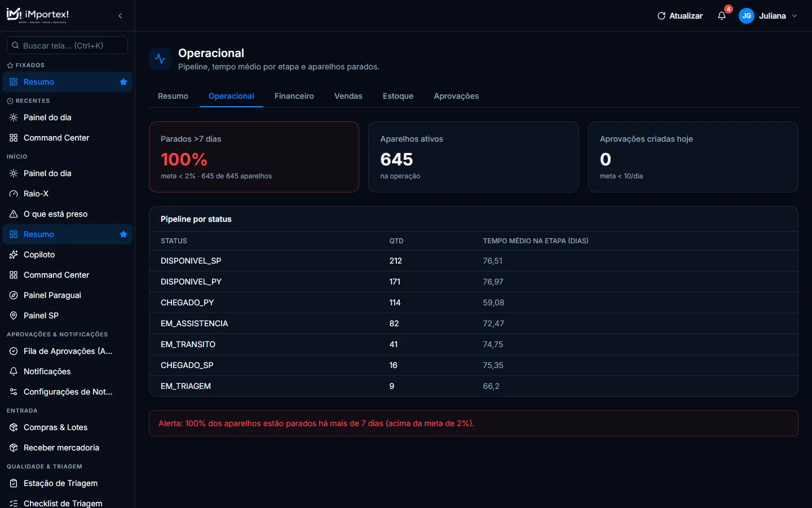812x508 pixels.
Task: Unpin Resumo using the star under Fixados
Action: pyautogui.click(x=123, y=82)
